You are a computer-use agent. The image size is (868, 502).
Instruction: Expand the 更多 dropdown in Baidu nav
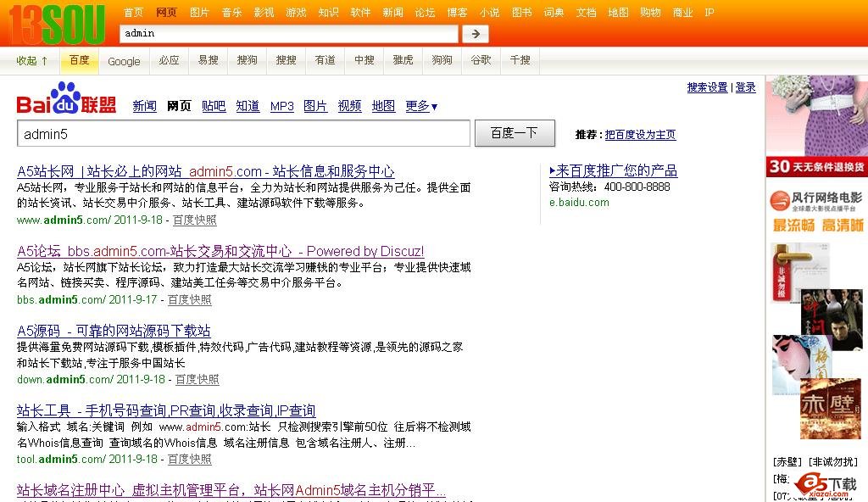[421, 106]
